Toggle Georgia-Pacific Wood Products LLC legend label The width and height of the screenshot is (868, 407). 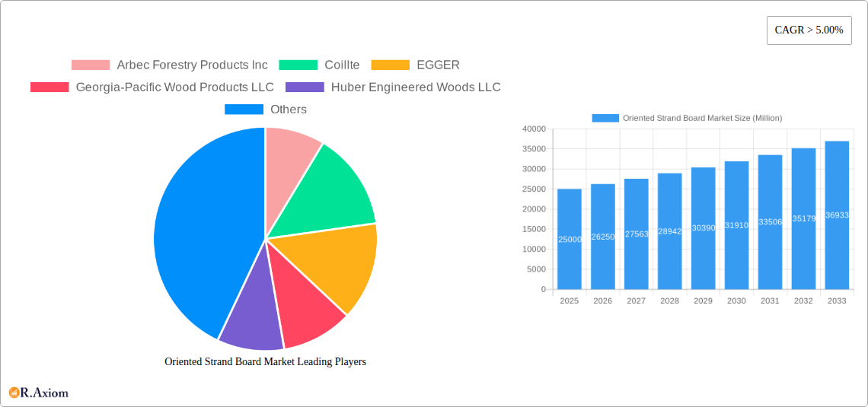coord(175,87)
